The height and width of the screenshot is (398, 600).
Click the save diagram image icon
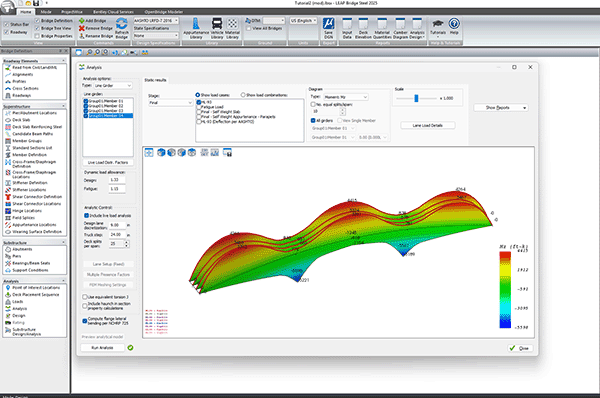[227, 153]
